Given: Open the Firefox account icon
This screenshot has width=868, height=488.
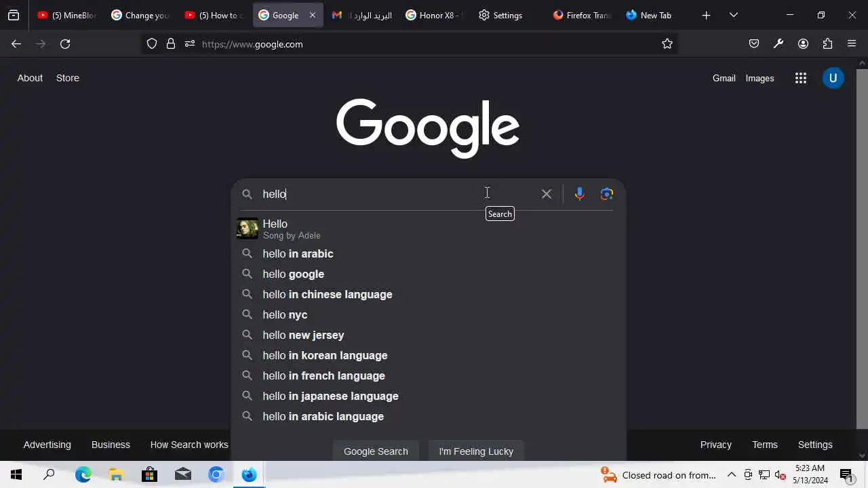Looking at the screenshot, I should pyautogui.click(x=803, y=44).
